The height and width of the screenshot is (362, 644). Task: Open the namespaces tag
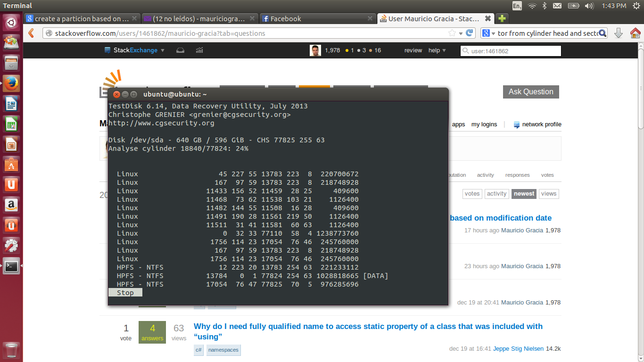tap(223, 350)
